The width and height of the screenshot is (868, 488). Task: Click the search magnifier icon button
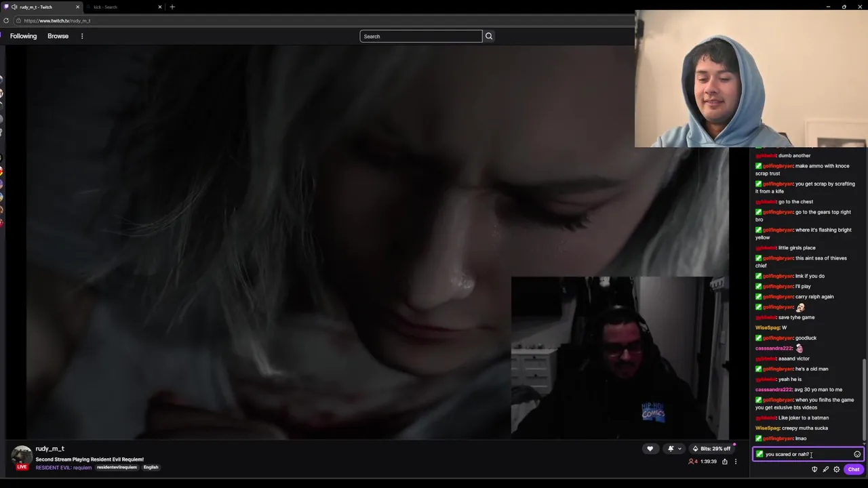[x=489, y=36]
